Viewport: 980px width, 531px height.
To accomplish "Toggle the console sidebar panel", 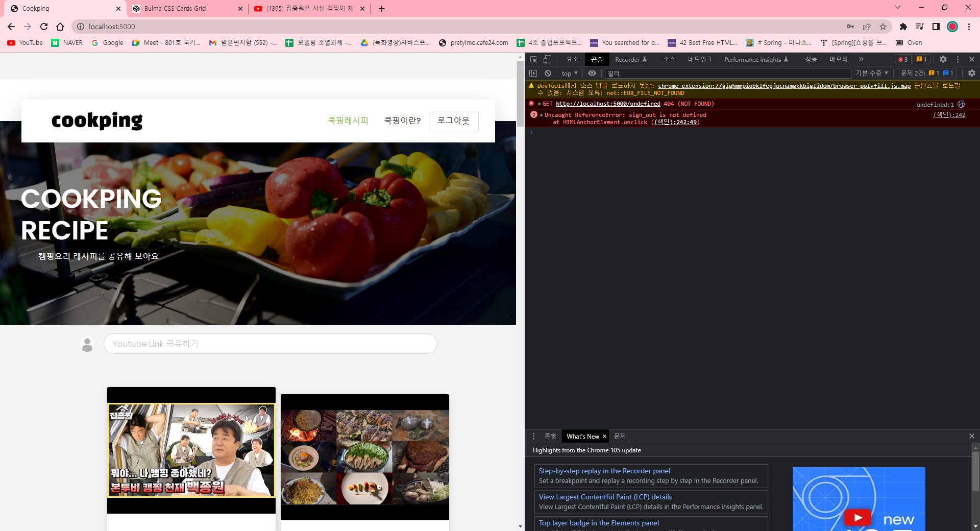I will (x=533, y=73).
